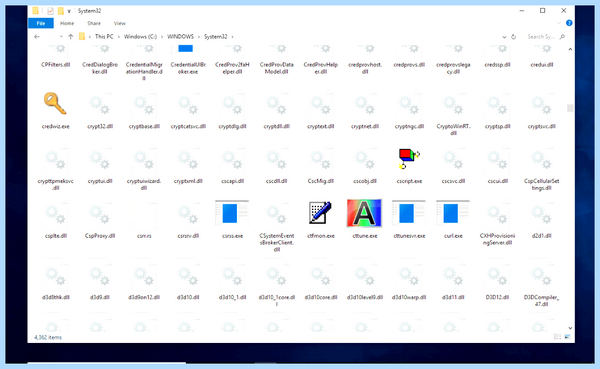Go back with the back arrow
Screen dimensions: 600x369
coord(37,37)
